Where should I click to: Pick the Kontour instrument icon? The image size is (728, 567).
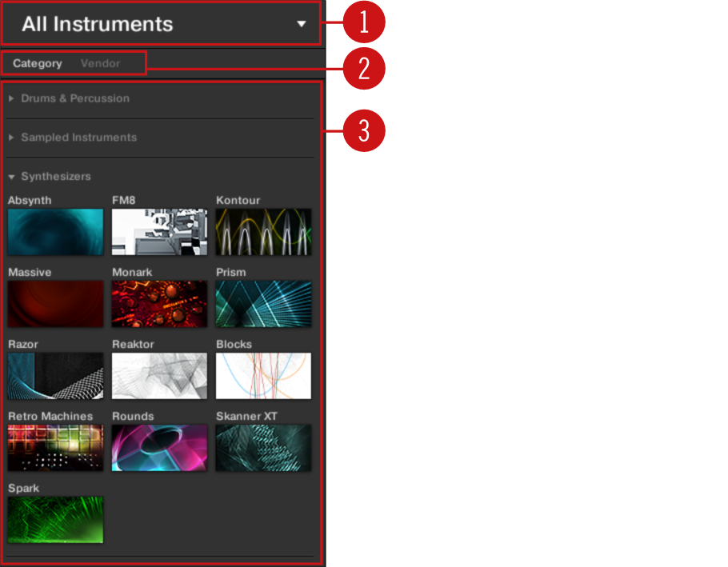(263, 232)
